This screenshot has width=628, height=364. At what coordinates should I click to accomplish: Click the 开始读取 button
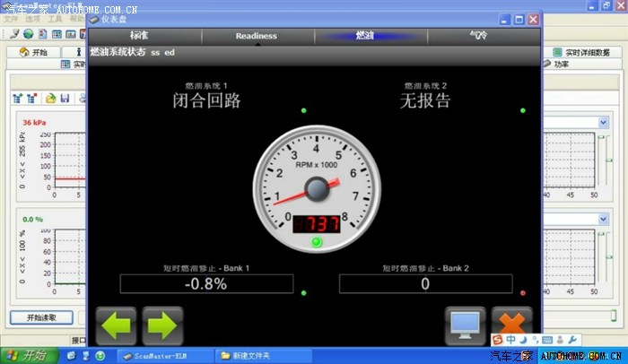(40, 317)
